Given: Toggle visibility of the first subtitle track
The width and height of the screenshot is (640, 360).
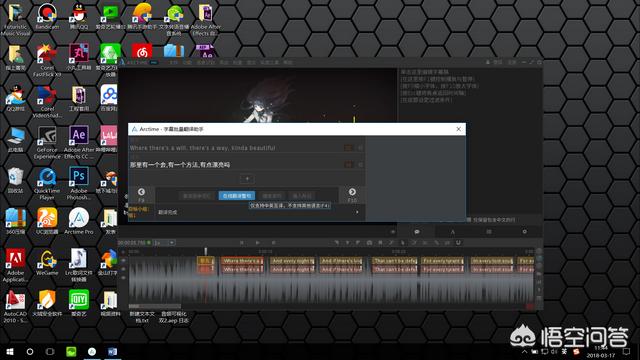Looking at the screenshot, I should coord(123,260).
